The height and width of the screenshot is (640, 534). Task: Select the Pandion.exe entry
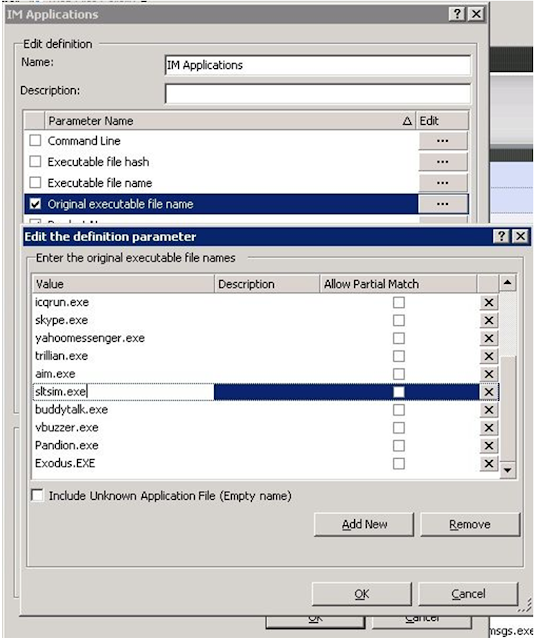[x=67, y=446]
